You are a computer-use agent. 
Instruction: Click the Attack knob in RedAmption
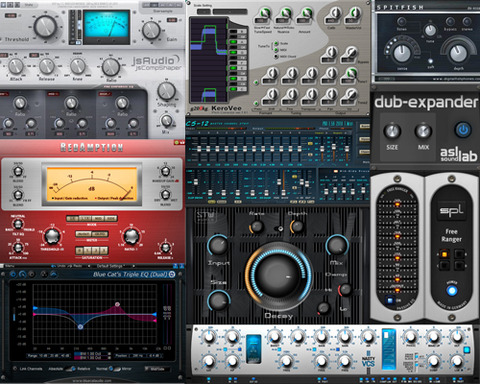tap(18, 248)
